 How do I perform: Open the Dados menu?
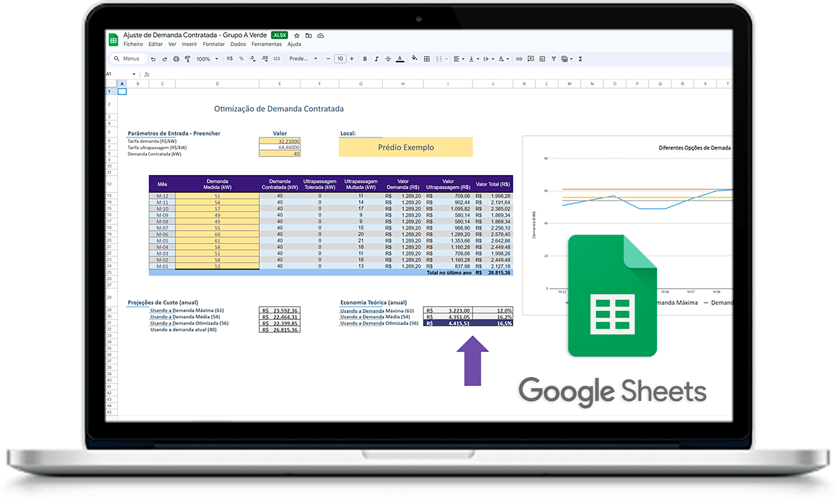click(238, 44)
